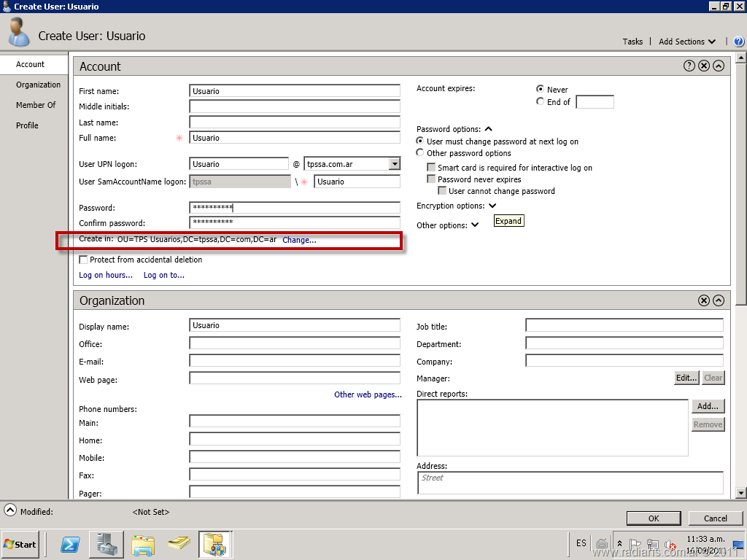Screen dimensions: 747x560
Task: Select the End of account expiry option
Action: [x=541, y=102]
